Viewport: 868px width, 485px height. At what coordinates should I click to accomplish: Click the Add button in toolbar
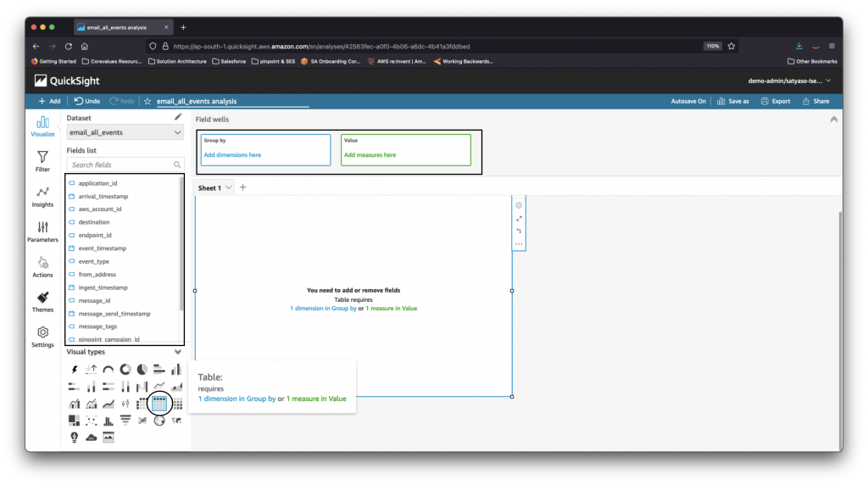(x=49, y=101)
